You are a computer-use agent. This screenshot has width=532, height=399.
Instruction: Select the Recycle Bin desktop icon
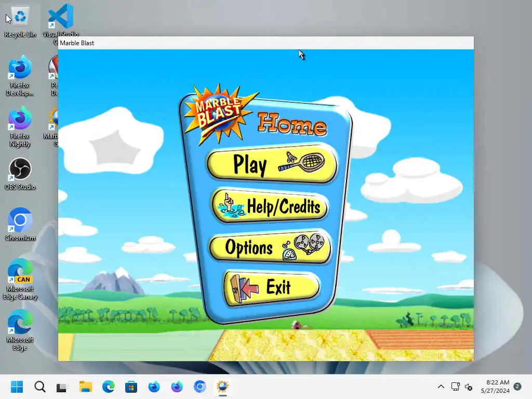[x=20, y=21]
